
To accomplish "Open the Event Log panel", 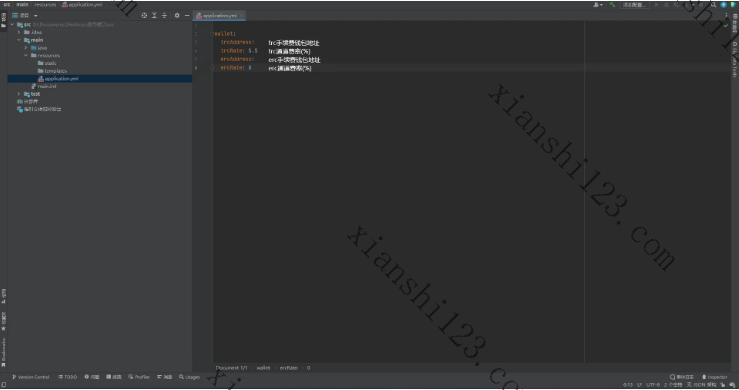I will (x=682, y=377).
